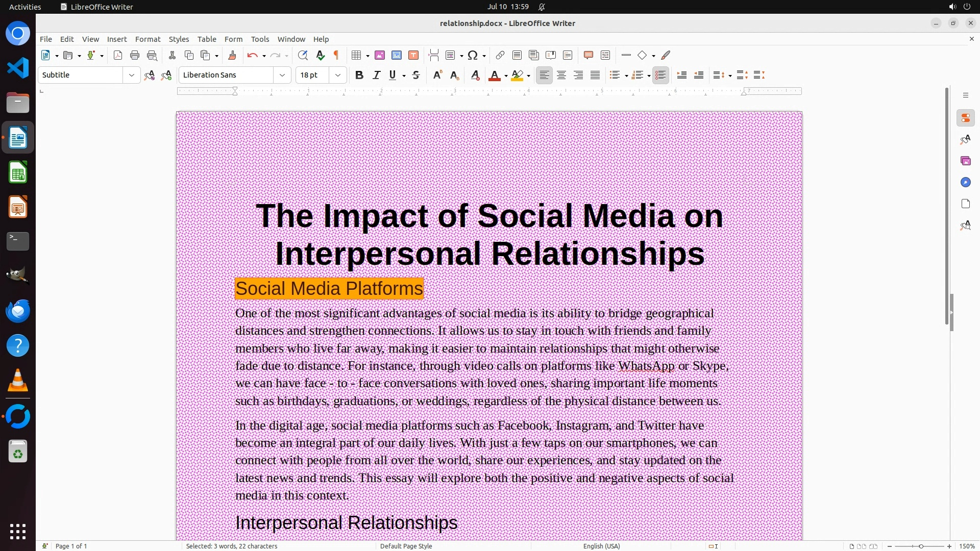
Task: Click the Clone Formatting paintbrush icon
Action: pyautogui.click(x=232, y=55)
